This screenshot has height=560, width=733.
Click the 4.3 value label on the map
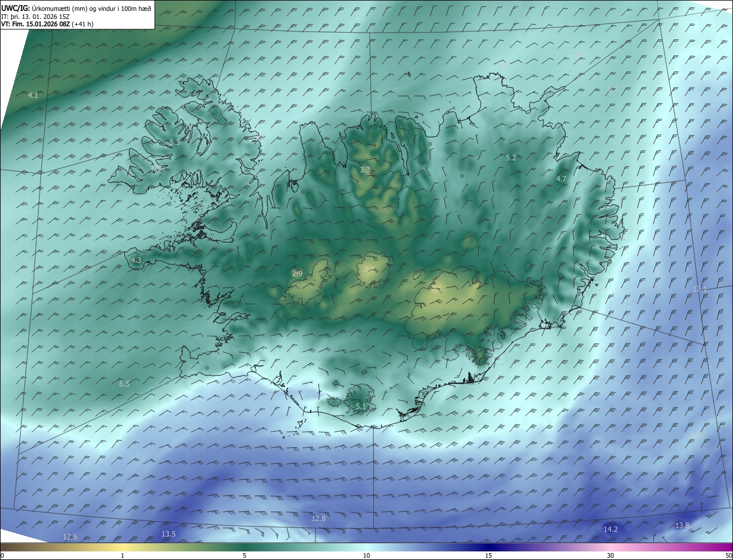[x=136, y=260]
